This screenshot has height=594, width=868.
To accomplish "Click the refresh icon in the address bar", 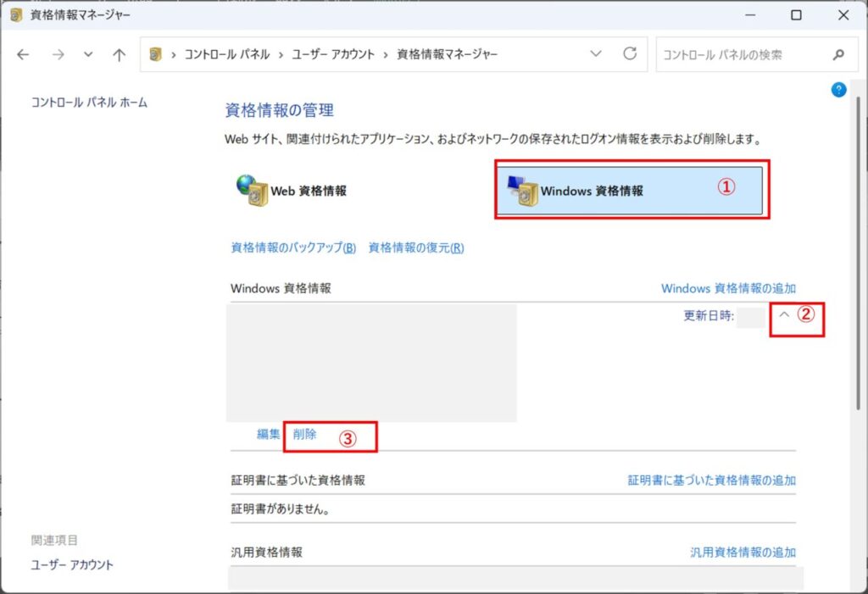I will [629, 53].
